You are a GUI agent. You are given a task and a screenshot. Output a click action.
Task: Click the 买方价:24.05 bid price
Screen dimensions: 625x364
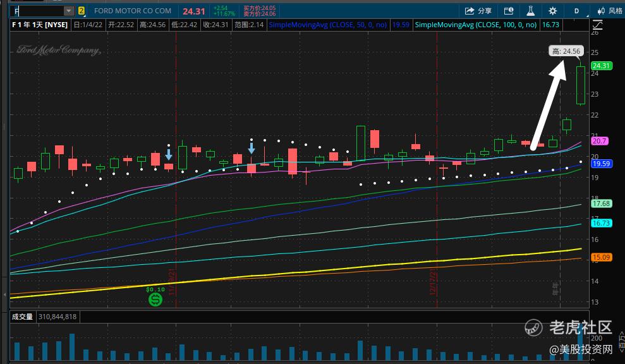point(260,8)
